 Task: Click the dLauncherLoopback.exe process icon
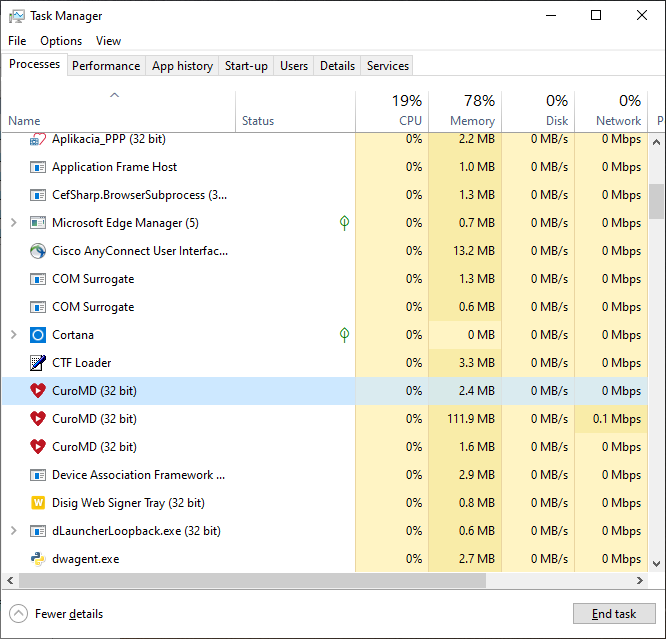pos(38,531)
